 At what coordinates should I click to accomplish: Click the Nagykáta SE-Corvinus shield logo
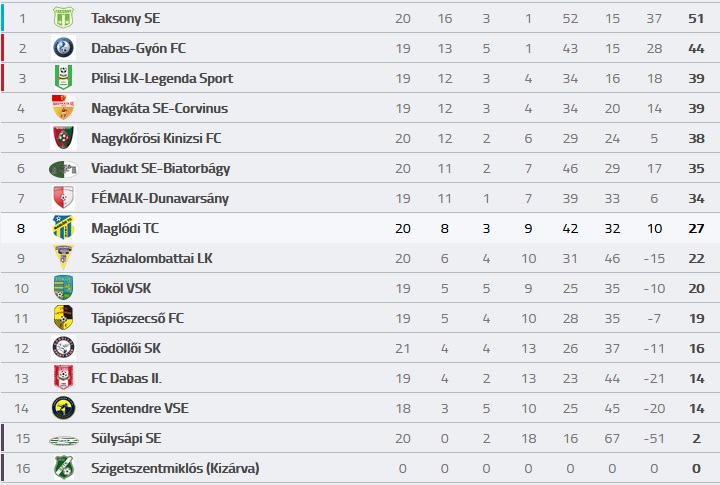tap(63, 107)
